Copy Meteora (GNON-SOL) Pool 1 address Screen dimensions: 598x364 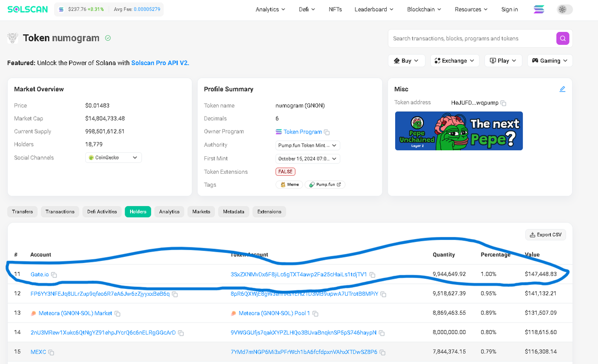point(315,314)
